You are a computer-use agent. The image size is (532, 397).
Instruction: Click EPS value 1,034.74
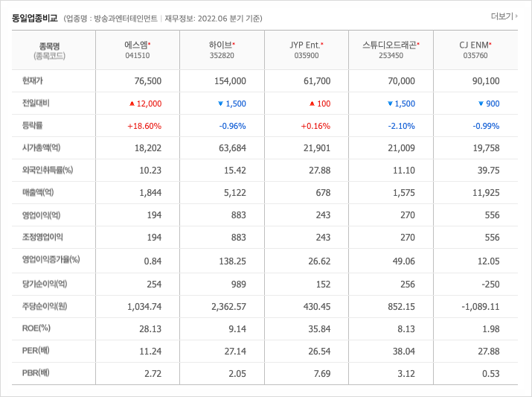click(144, 307)
